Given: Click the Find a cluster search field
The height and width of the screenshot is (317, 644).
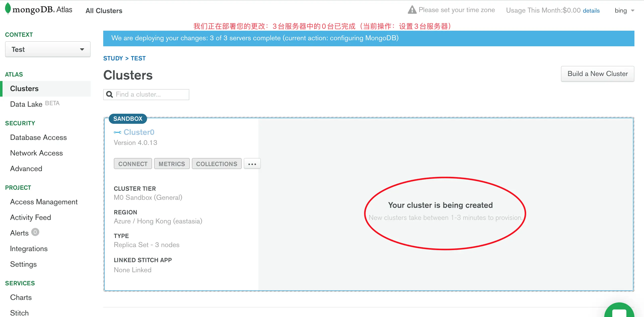Looking at the screenshot, I should pyautogui.click(x=151, y=94).
